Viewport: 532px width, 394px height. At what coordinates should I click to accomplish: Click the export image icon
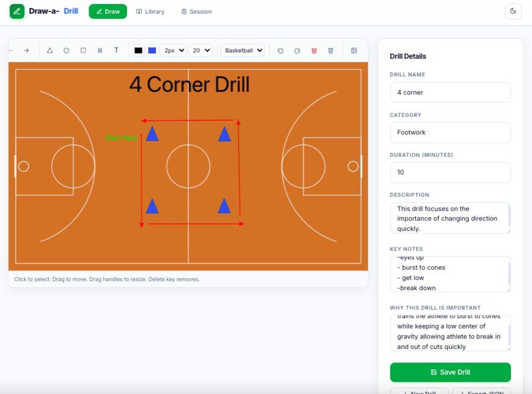pos(354,51)
